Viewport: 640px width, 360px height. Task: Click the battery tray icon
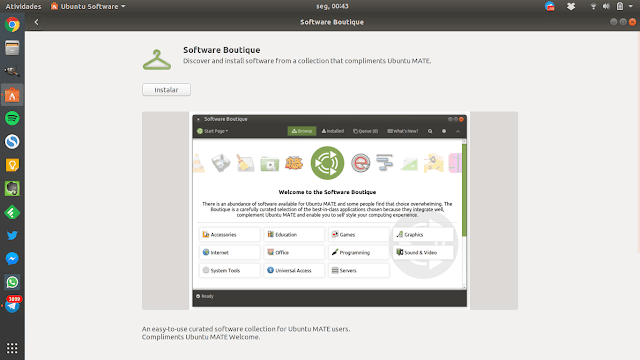pos(620,6)
